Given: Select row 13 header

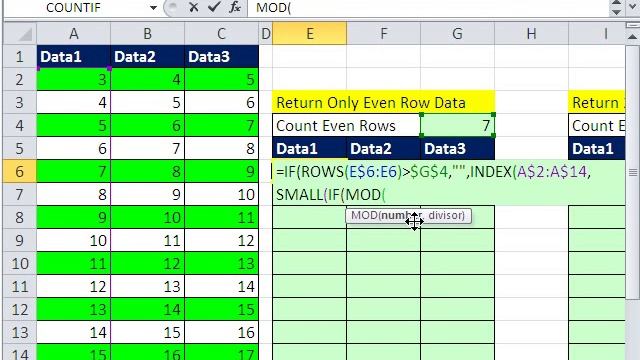Looking at the screenshot, I should (x=20, y=332).
